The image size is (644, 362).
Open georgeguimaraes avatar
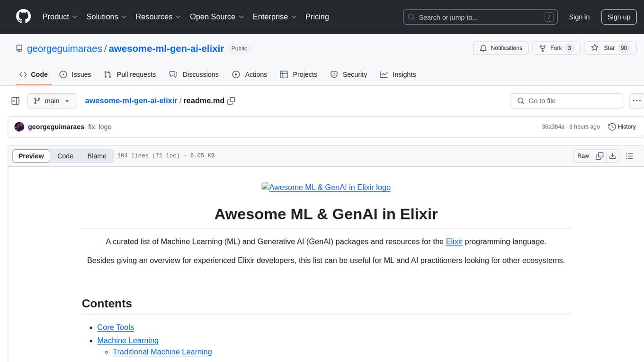19,127
